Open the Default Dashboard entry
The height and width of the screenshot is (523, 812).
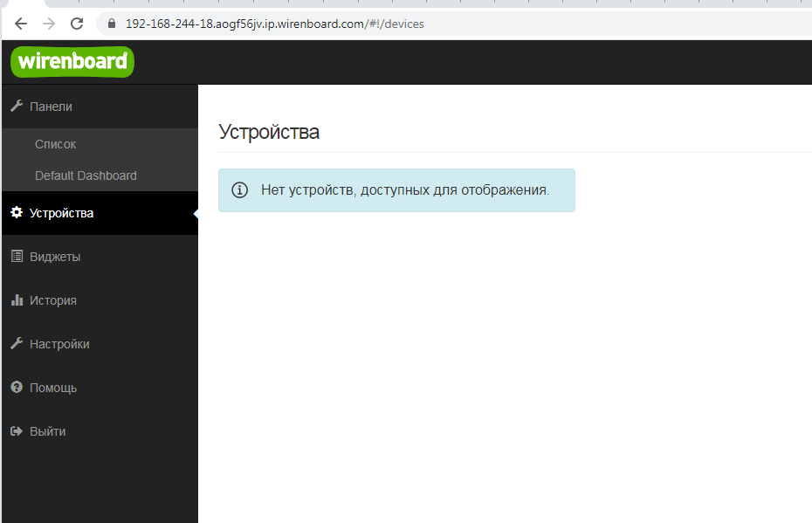86,175
